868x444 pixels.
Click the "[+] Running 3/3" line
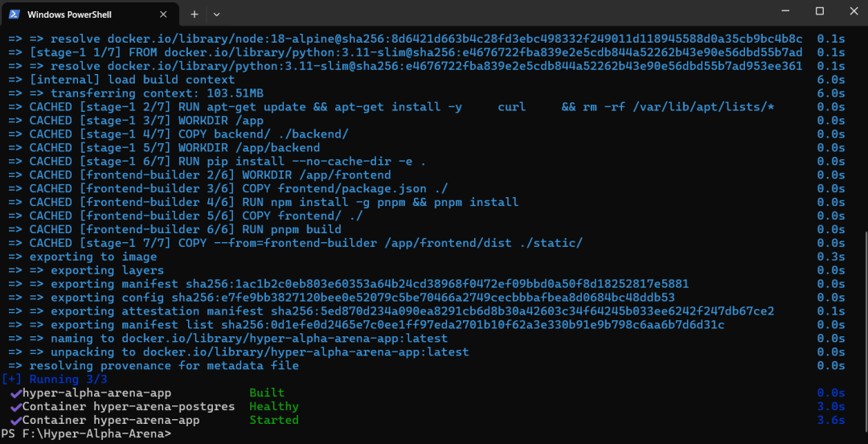(x=55, y=379)
